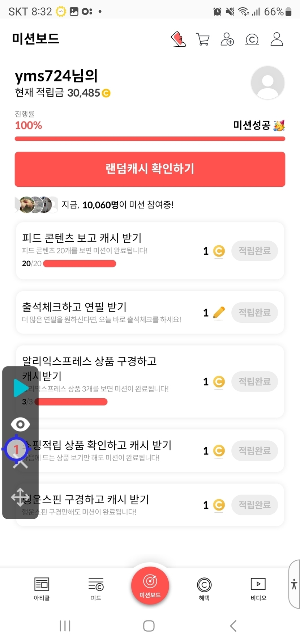This screenshot has width=300, height=644.
Task: Open my profile icon in header
Action: coord(277,39)
